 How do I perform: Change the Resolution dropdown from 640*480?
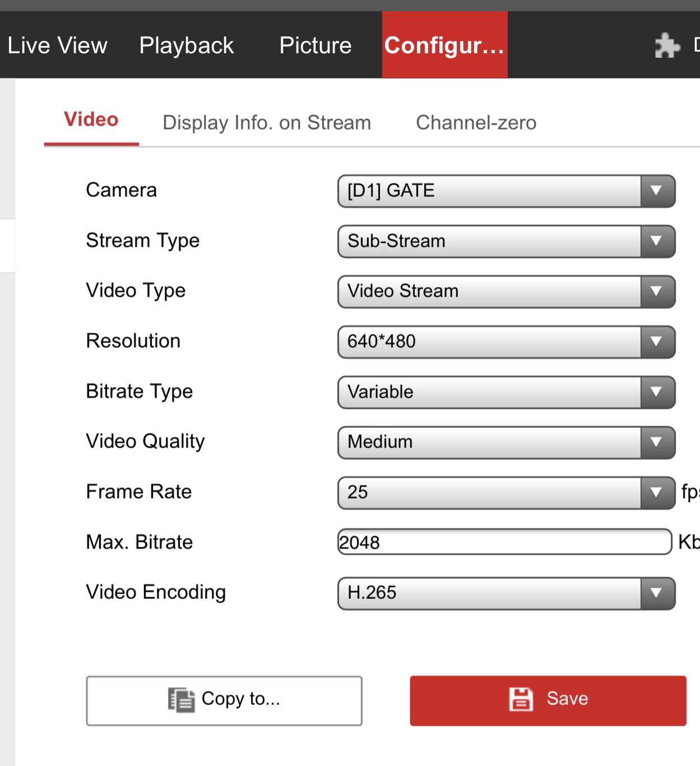506,342
